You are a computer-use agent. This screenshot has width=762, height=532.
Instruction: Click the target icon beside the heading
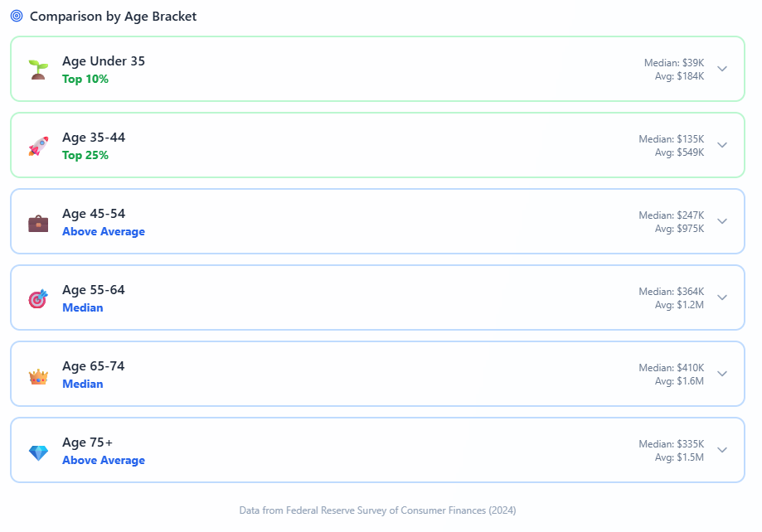17,16
